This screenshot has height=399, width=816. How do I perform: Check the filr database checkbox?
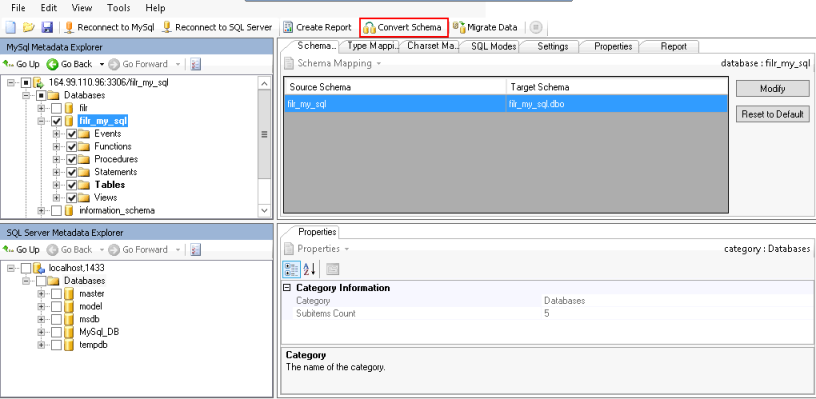(x=56, y=108)
